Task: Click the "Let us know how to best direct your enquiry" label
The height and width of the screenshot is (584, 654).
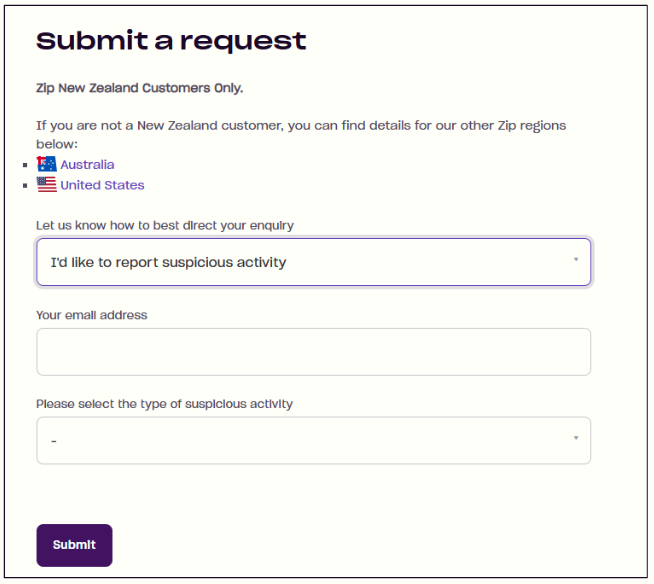Action: pyautogui.click(x=165, y=225)
